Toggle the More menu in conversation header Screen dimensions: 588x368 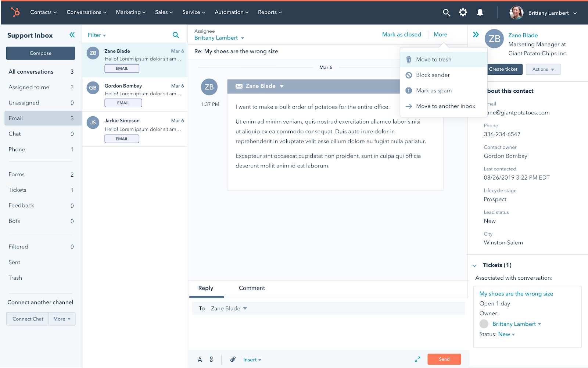(440, 35)
